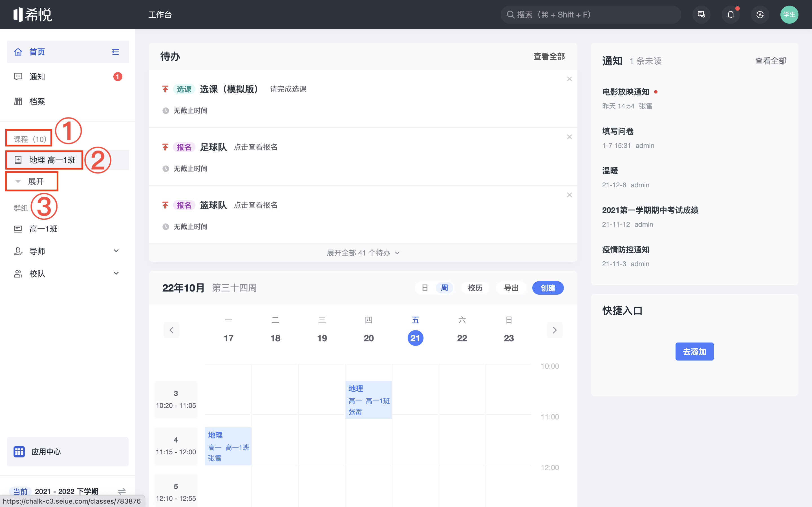Expand the 校队 sidebar section

click(x=116, y=273)
